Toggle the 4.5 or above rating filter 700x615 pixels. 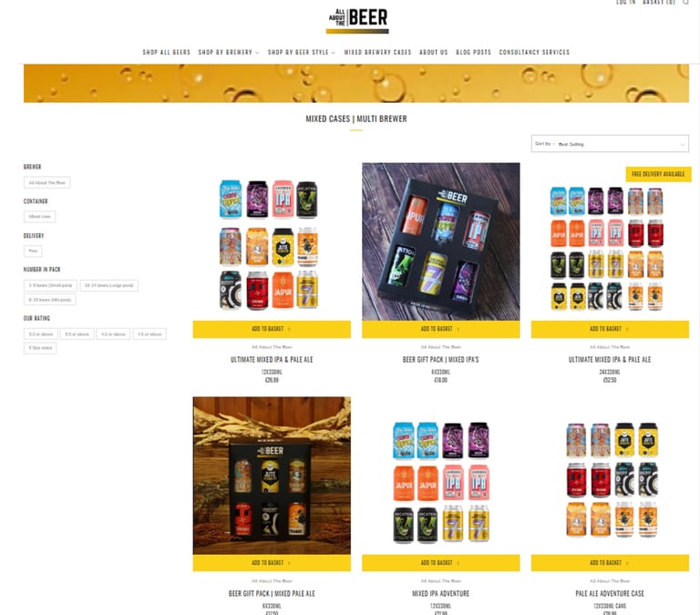pos(149,334)
